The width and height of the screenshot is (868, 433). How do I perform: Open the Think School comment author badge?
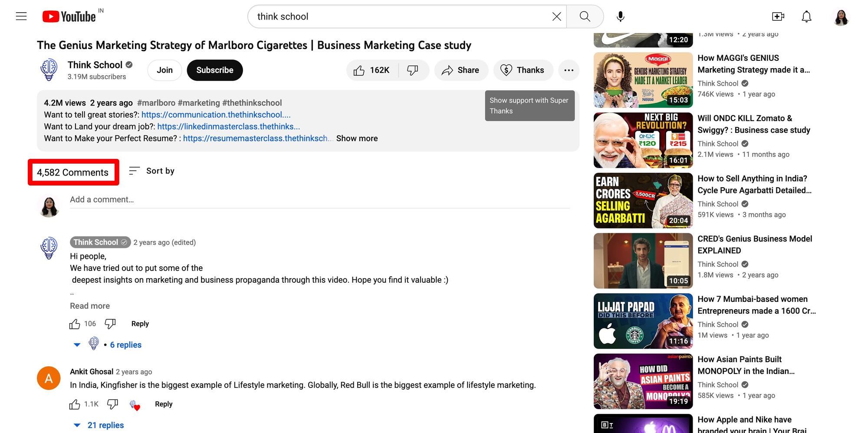pyautogui.click(x=100, y=242)
